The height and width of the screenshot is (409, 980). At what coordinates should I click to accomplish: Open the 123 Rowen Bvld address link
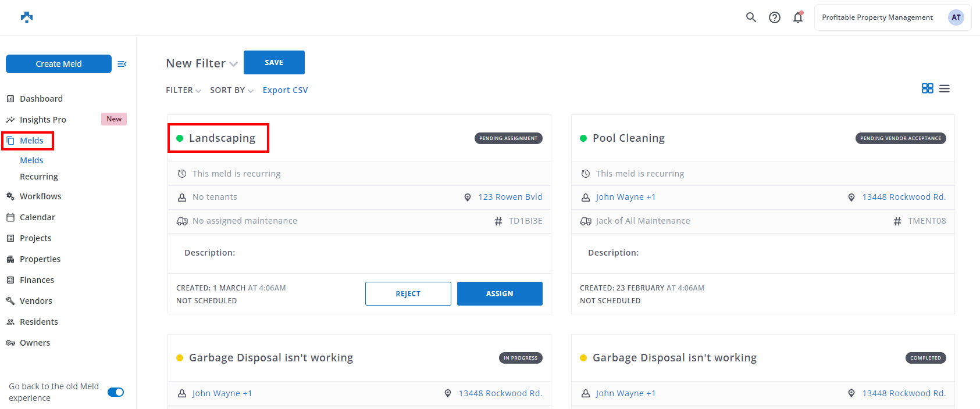(x=510, y=197)
